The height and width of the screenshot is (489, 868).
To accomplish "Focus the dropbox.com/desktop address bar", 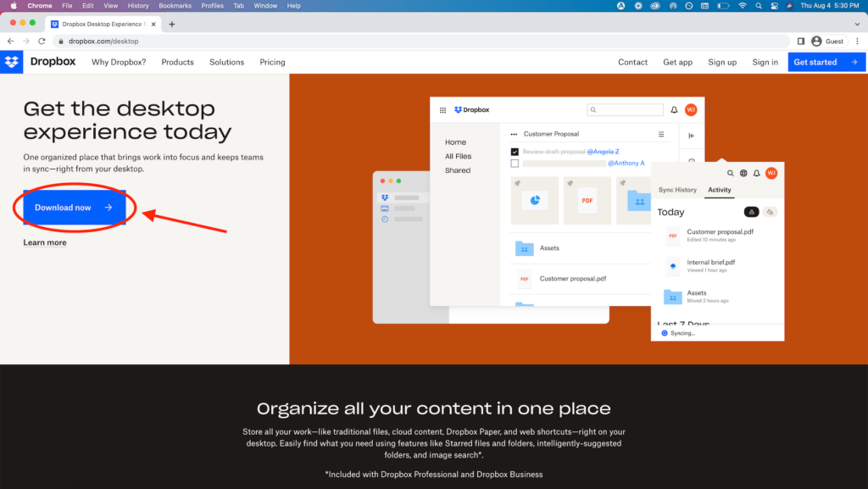I will coord(420,41).
